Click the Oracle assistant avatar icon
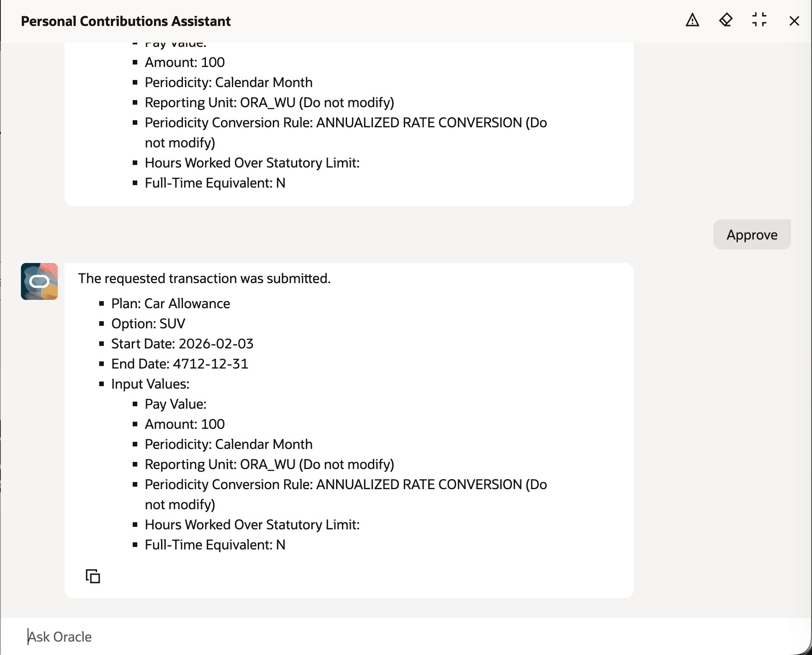This screenshot has width=812, height=655. click(39, 281)
